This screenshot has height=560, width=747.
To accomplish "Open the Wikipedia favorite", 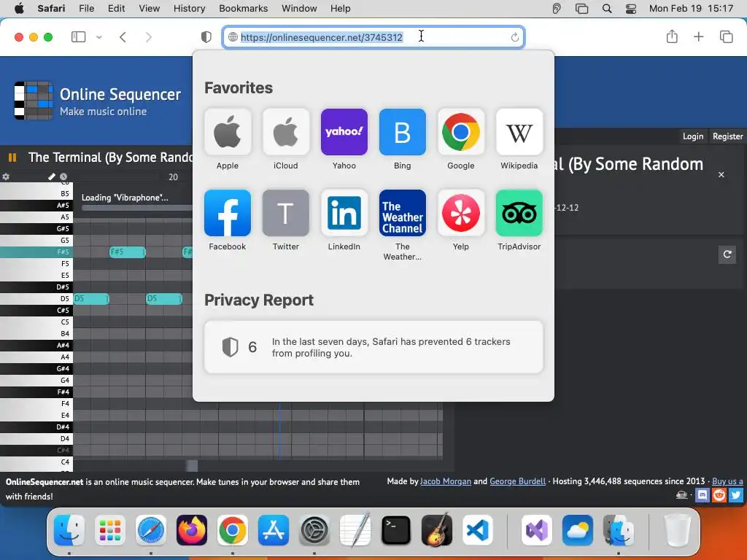I will coord(519,133).
